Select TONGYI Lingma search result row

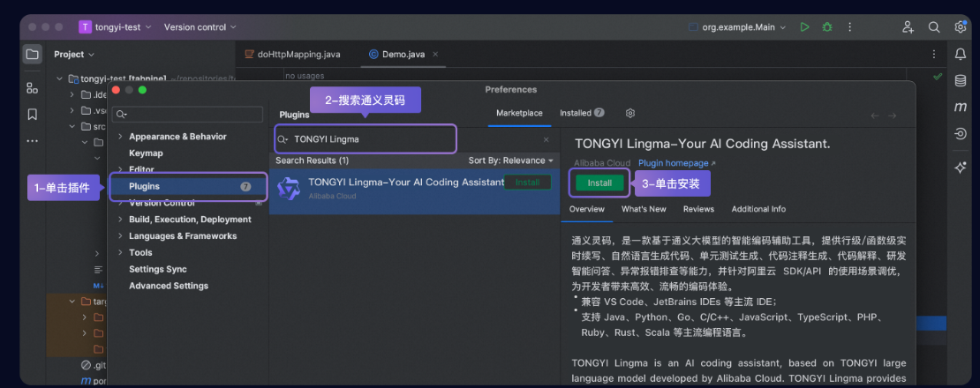[414, 191]
